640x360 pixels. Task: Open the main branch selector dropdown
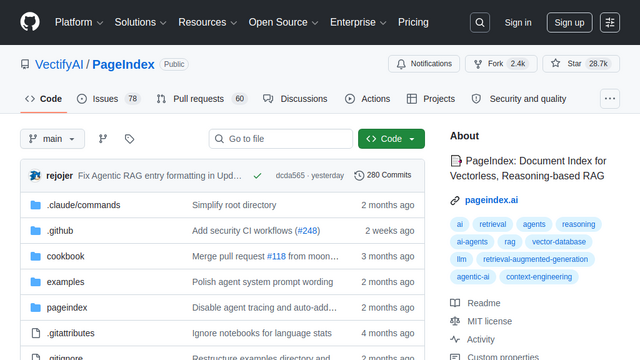click(52, 139)
